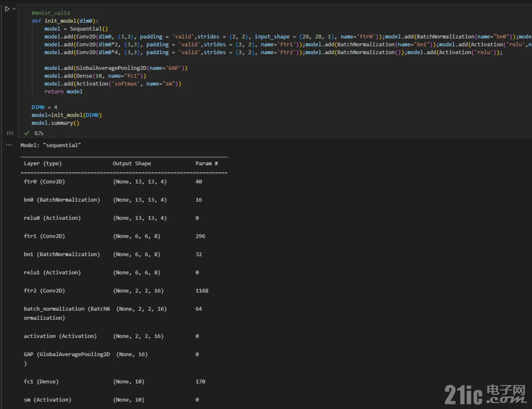Run the notebook cell with play icon
The width and height of the screenshot is (532, 409).
pyautogui.click(x=7, y=9)
